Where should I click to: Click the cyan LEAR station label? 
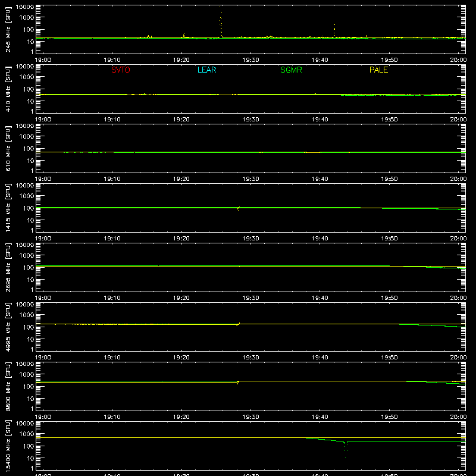[206, 70]
